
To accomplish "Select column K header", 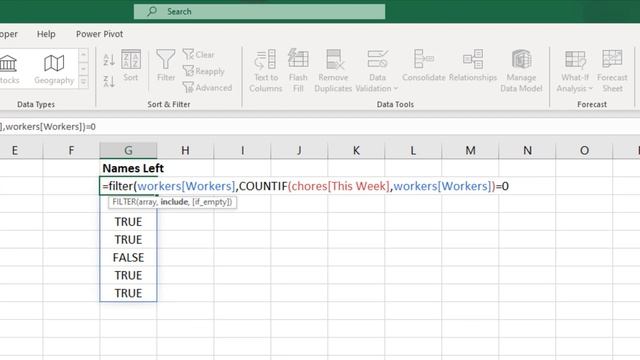I will click(x=356, y=151).
